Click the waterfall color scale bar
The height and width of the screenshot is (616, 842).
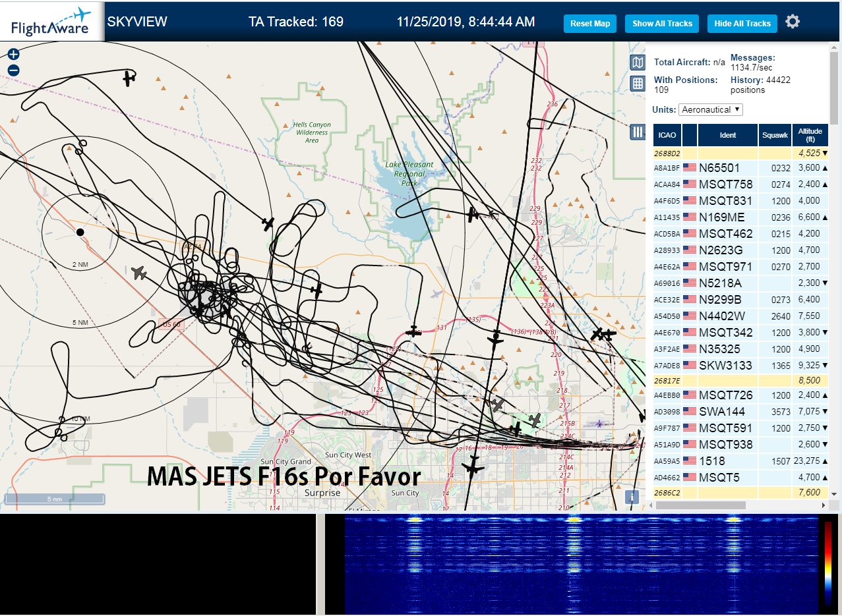[x=828, y=563]
